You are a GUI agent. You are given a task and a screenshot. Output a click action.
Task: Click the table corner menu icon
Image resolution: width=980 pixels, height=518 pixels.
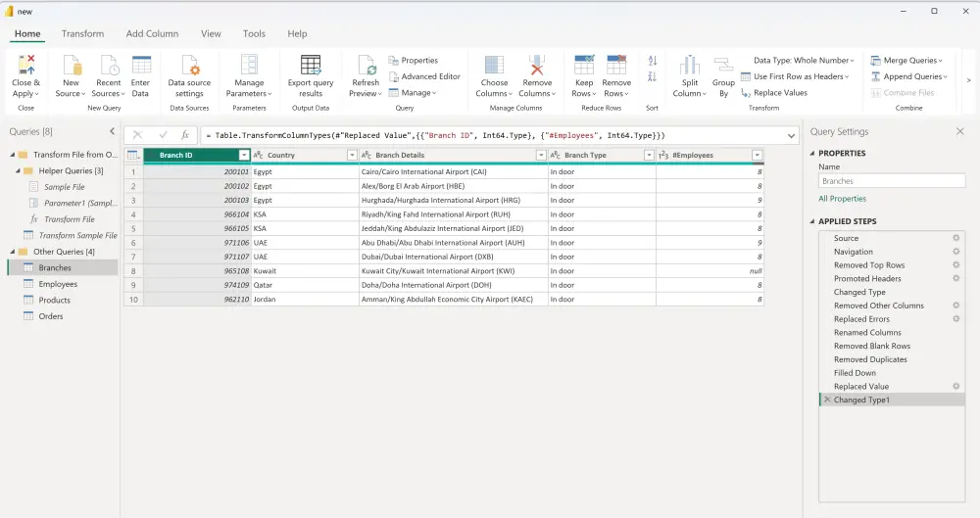(x=133, y=155)
